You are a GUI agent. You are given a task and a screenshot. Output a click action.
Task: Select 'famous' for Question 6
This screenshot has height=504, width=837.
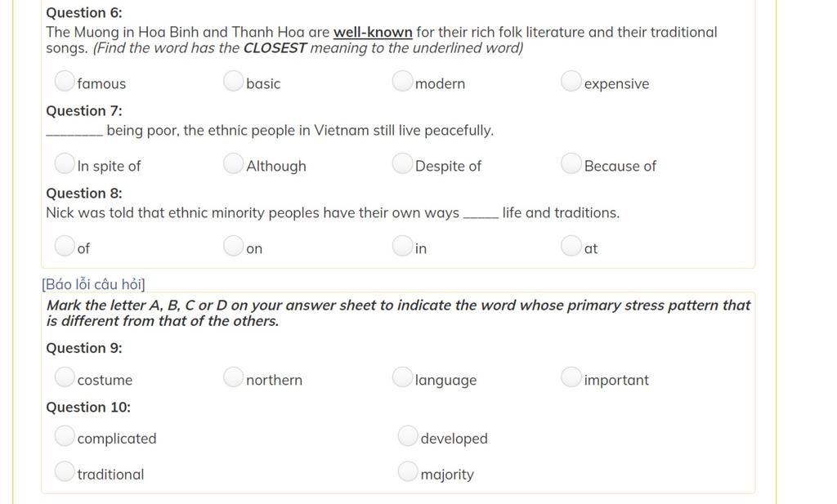click(65, 81)
